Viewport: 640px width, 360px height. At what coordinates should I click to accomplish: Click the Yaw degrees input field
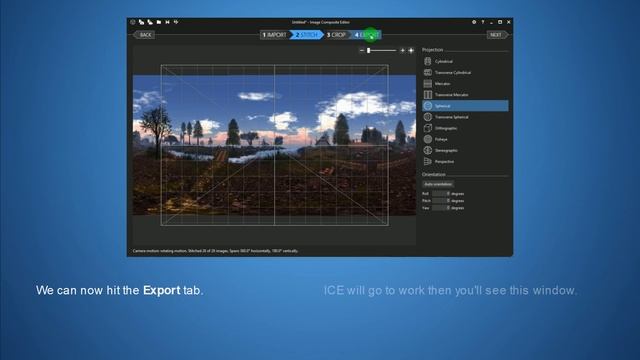pos(441,208)
